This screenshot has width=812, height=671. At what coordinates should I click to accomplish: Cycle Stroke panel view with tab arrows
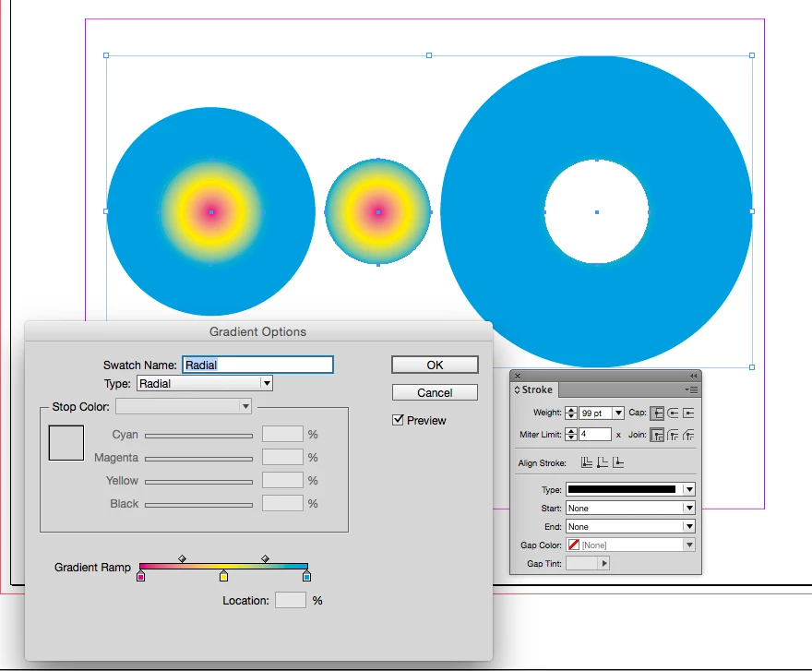517,389
